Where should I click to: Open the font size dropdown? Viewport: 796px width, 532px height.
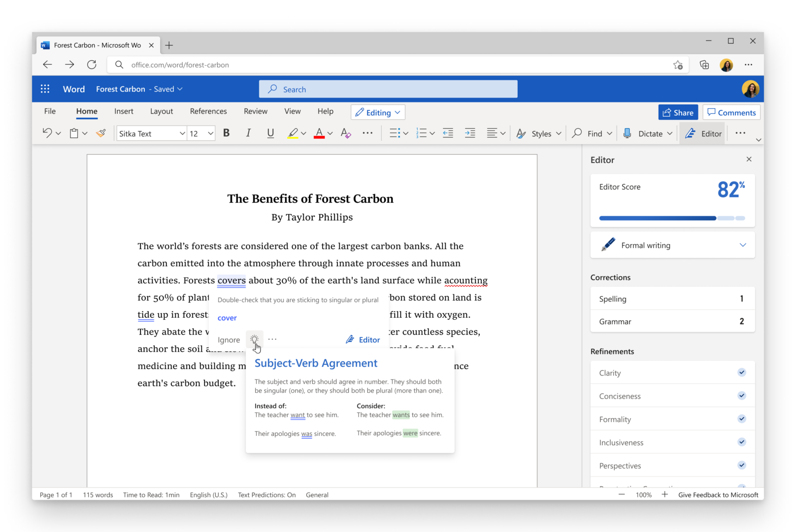click(209, 133)
